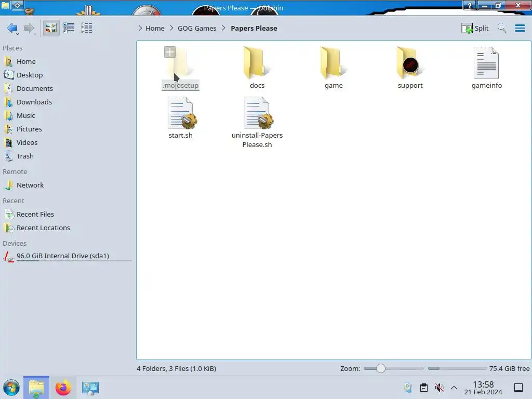
Task: Switch to Compact view mode
Action: pyautogui.click(x=69, y=28)
